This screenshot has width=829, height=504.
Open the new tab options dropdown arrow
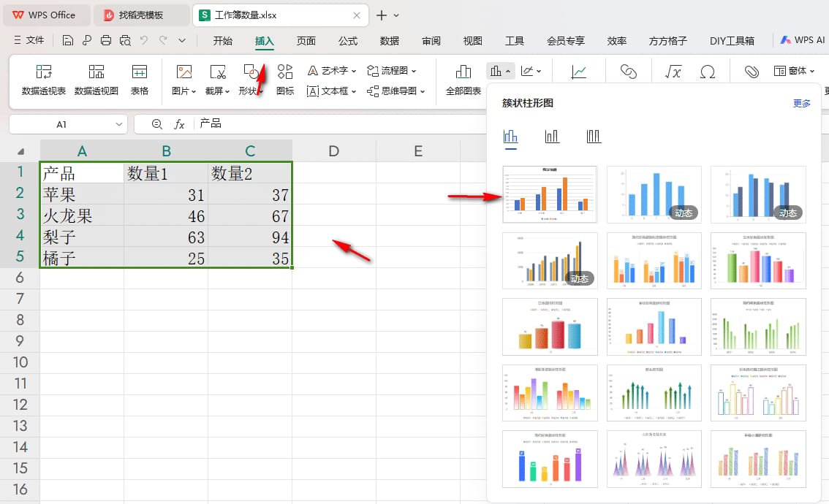click(x=396, y=15)
